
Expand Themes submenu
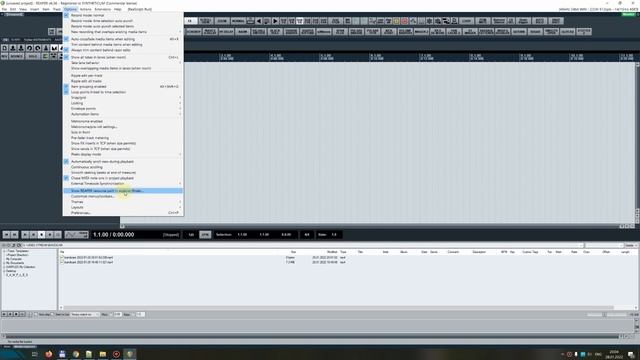[x=123, y=202]
